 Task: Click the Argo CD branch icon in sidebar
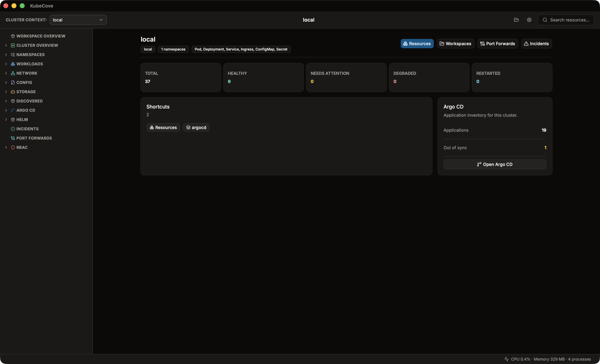(x=13, y=110)
